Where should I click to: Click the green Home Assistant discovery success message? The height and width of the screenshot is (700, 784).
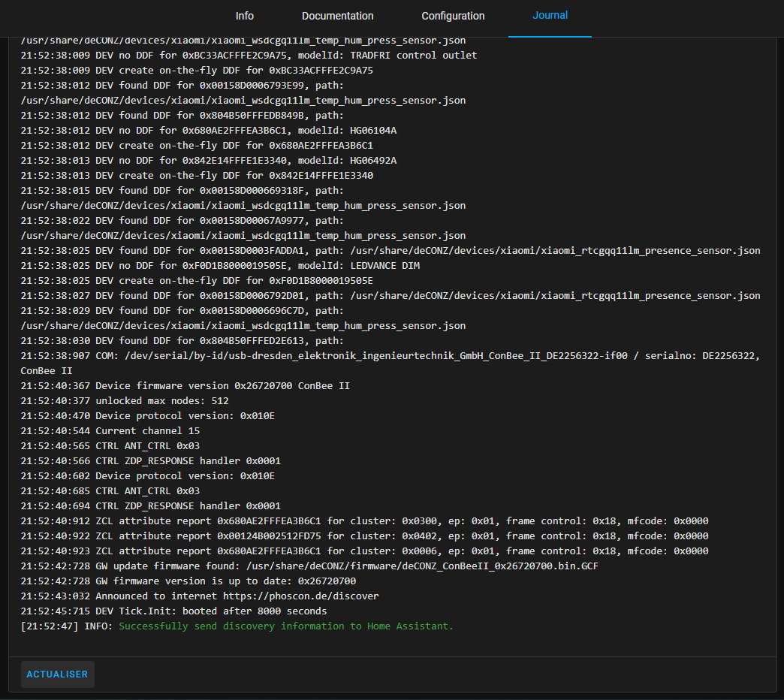point(285,626)
